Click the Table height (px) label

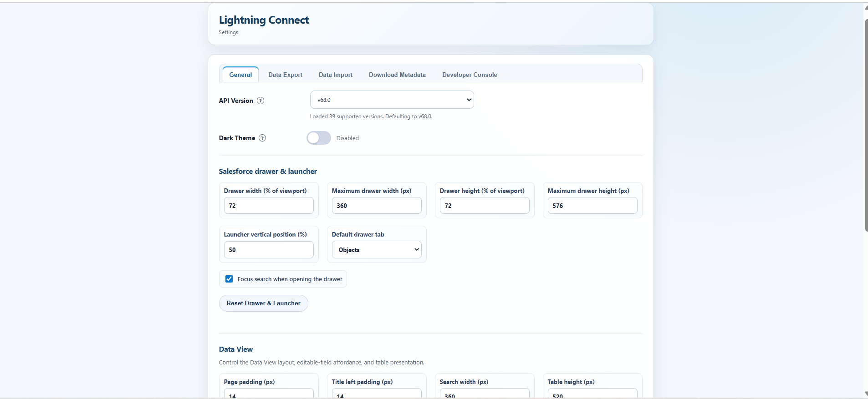(x=571, y=382)
